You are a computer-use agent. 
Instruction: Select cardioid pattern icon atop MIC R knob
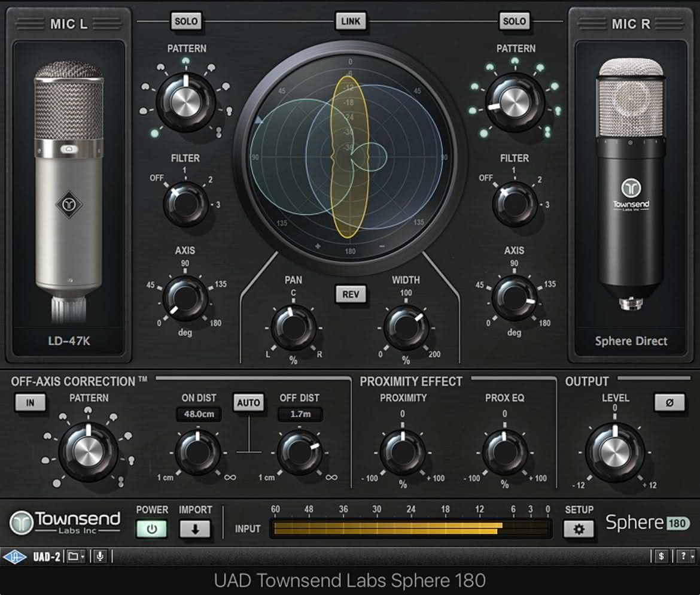click(515, 60)
